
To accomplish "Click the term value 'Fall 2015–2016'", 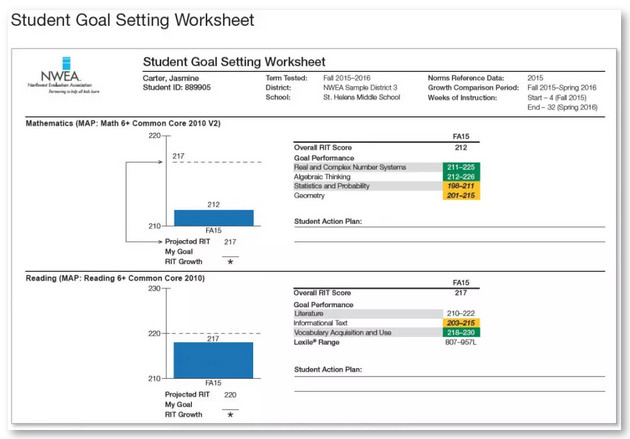I will [347, 78].
